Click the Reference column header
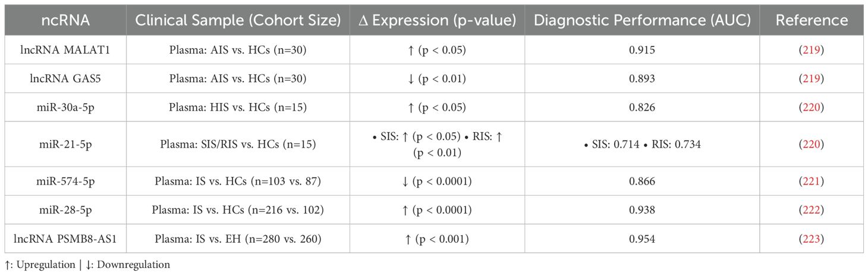This screenshot has height=275, width=868. (x=812, y=21)
